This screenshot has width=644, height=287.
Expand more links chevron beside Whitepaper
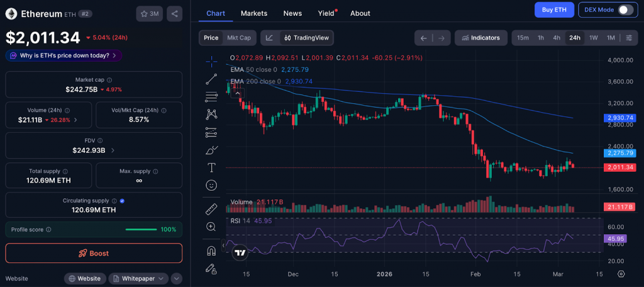(x=176, y=278)
